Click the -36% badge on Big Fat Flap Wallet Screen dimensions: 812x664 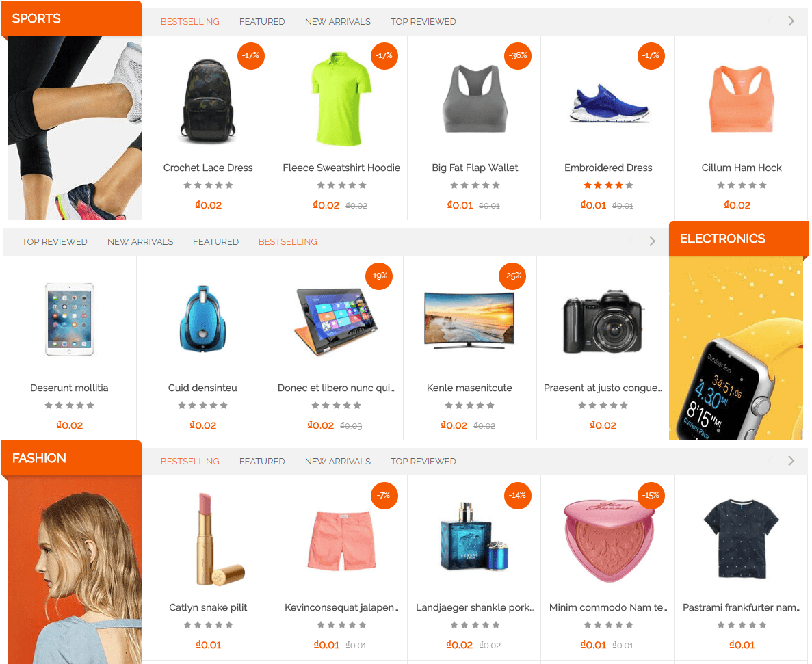click(x=517, y=56)
